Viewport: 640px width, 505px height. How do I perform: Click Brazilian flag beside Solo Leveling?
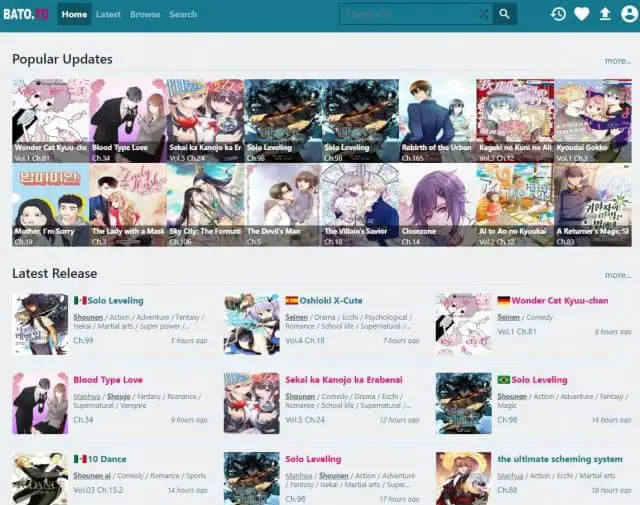pos(504,380)
